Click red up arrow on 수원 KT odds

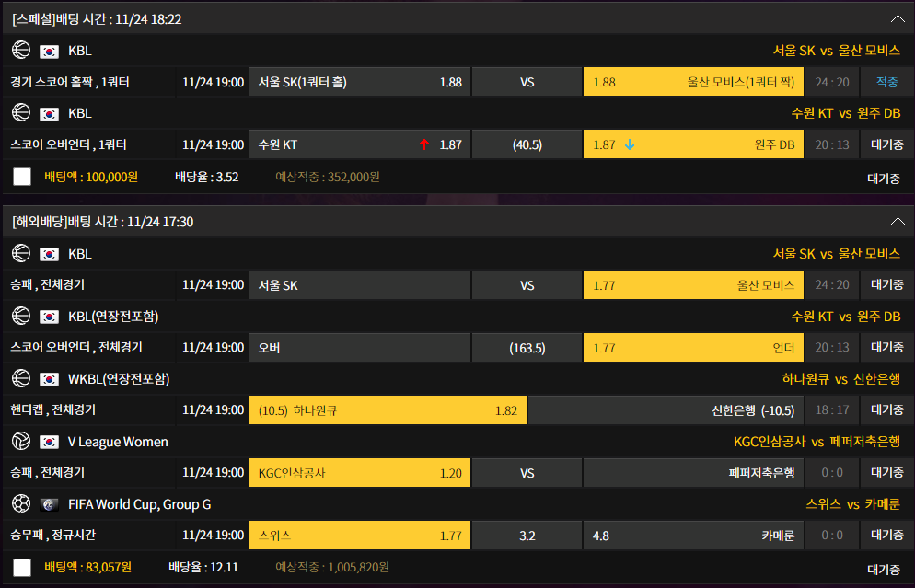click(x=424, y=144)
